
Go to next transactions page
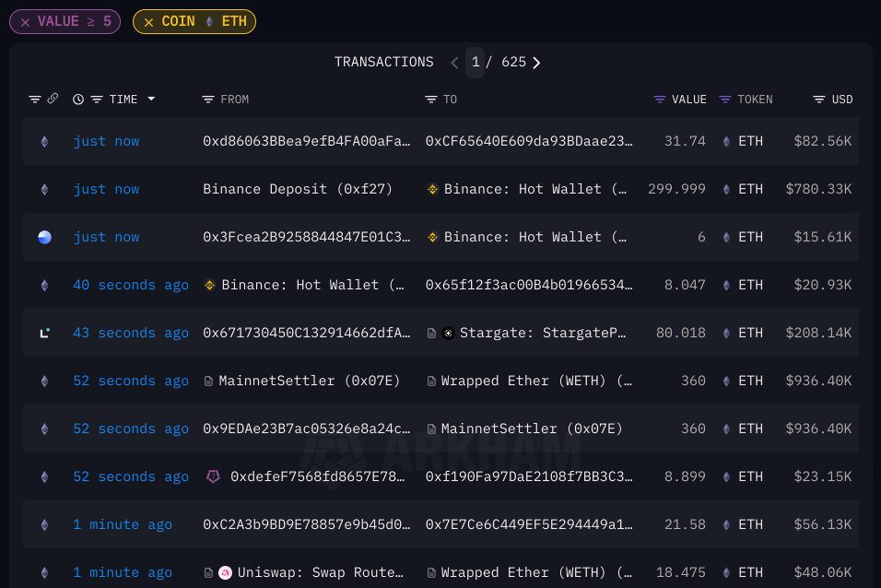[536, 63]
